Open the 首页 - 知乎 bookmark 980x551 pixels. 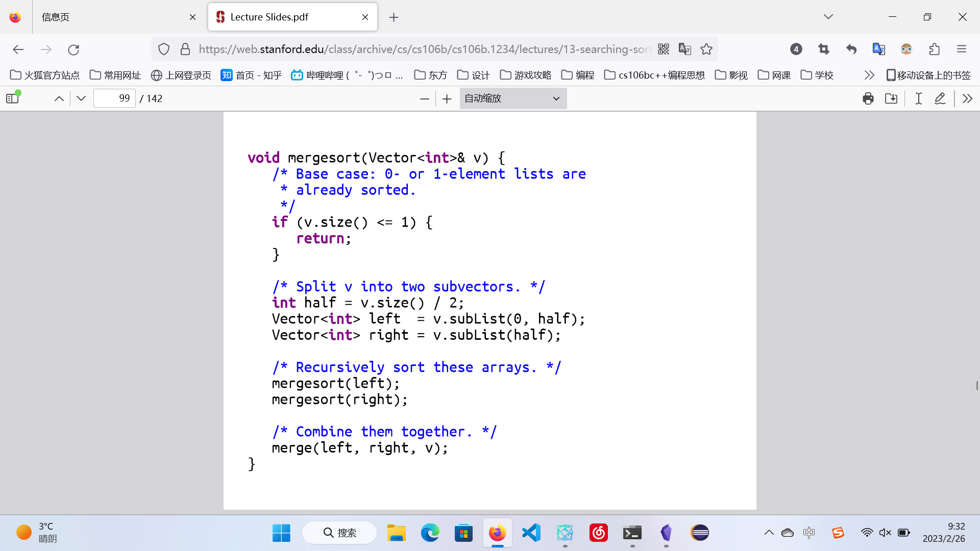pyautogui.click(x=251, y=75)
